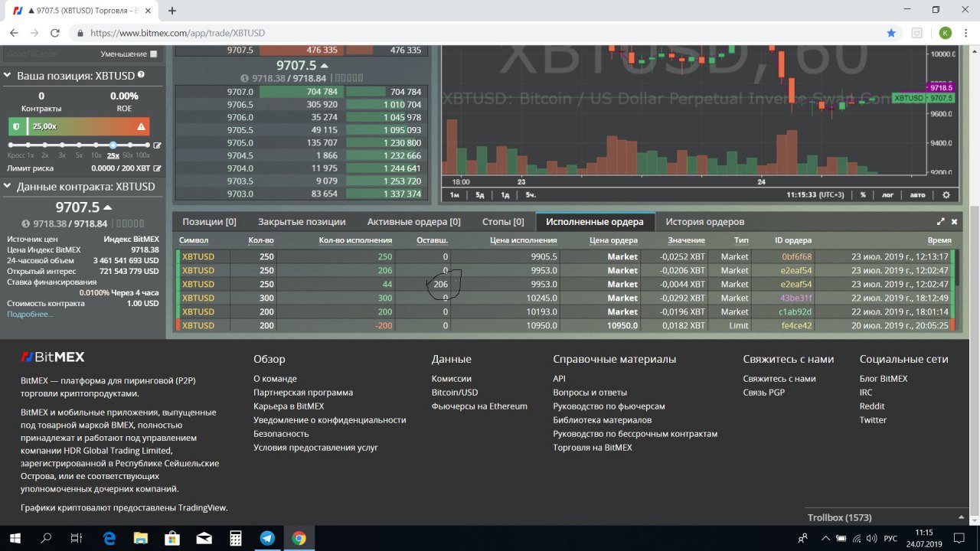Sort table by Цена исполнения column

click(524, 240)
